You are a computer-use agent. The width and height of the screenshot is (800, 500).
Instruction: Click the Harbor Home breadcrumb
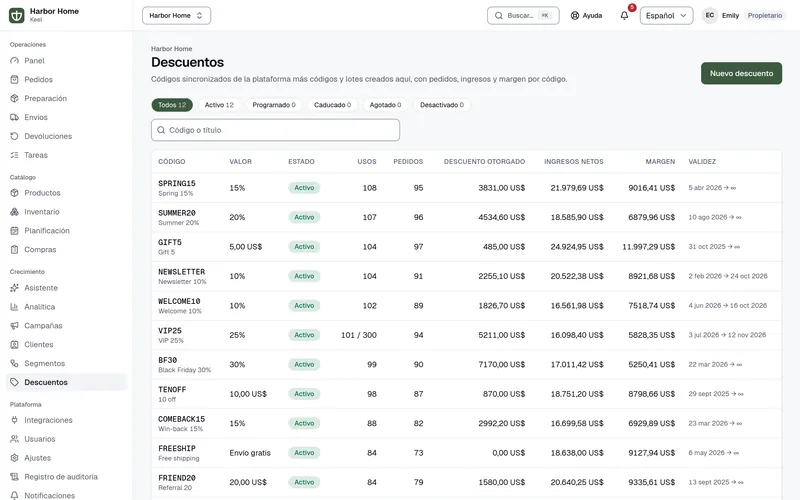171,49
